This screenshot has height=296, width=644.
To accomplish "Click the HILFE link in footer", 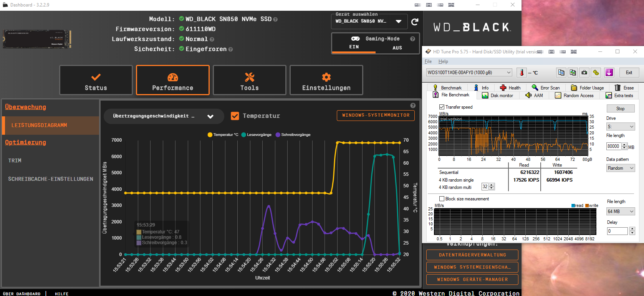I will [61, 294].
